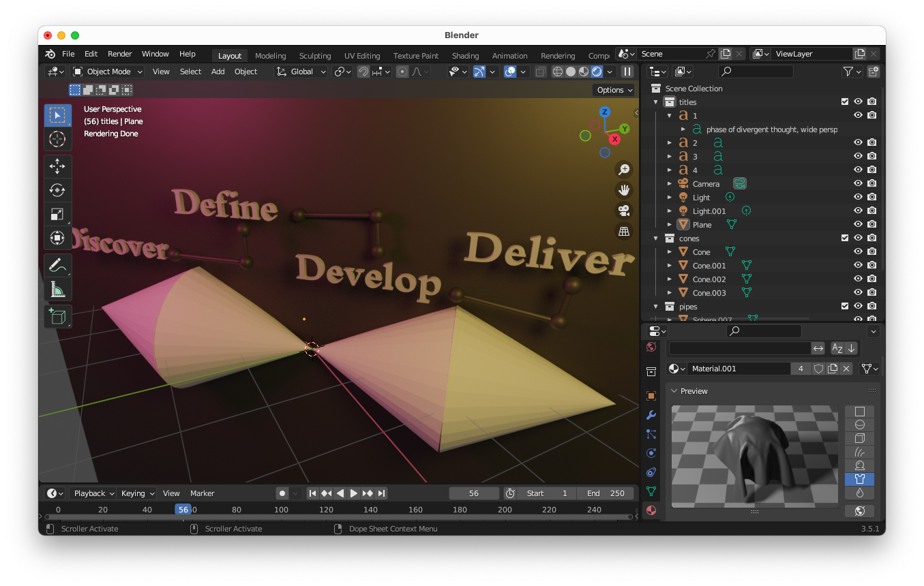The height and width of the screenshot is (586, 924).
Task: Click frame 100 on the timeline ruler
Action: click(281, 510)
